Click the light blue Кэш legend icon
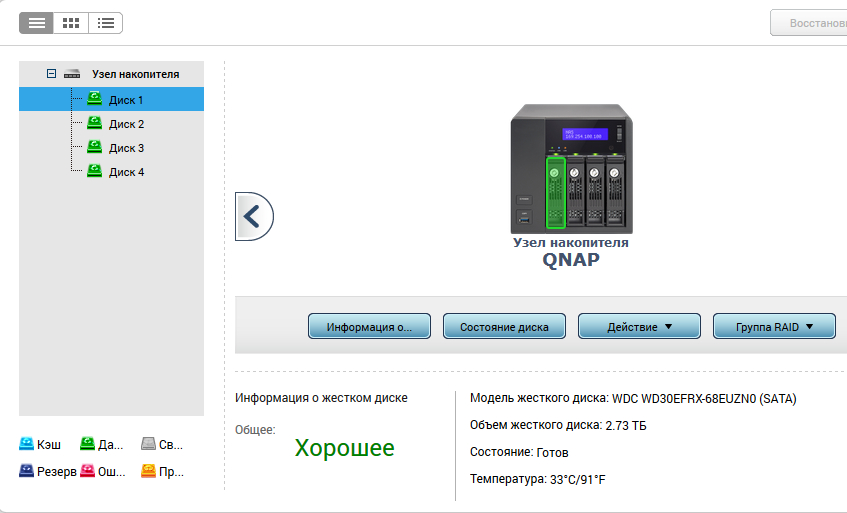This screenshot has width=847, height=513. point(27,445)
